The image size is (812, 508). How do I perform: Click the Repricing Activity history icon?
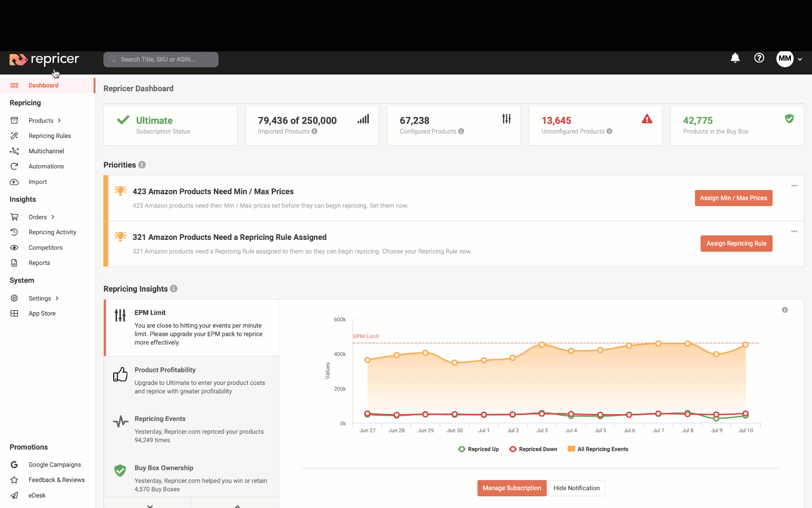pos(14,232)
